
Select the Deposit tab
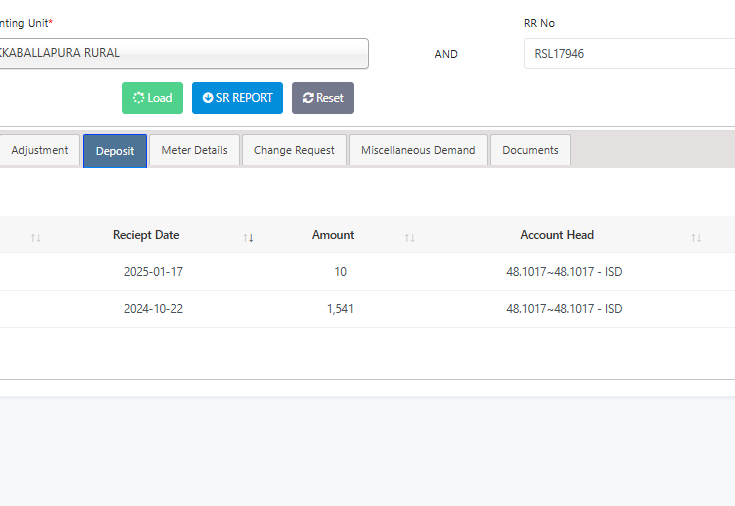click(115, 151)
